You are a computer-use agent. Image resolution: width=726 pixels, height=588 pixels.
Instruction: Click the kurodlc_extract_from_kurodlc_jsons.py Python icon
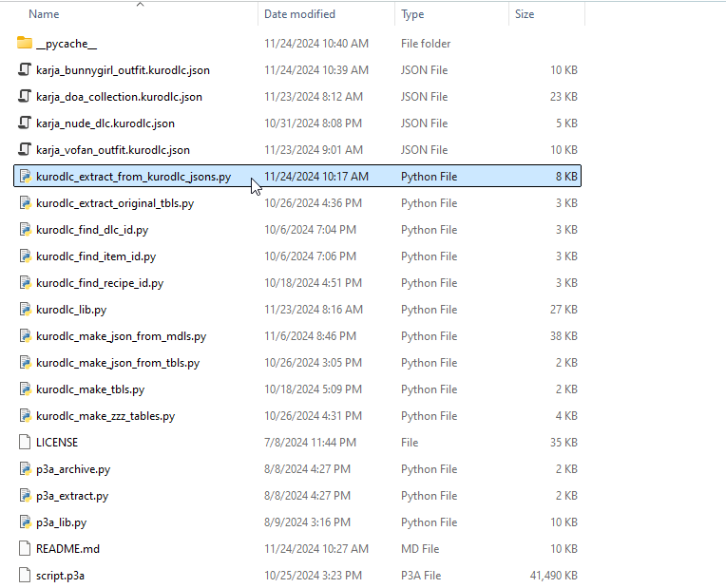click(25, 177)
